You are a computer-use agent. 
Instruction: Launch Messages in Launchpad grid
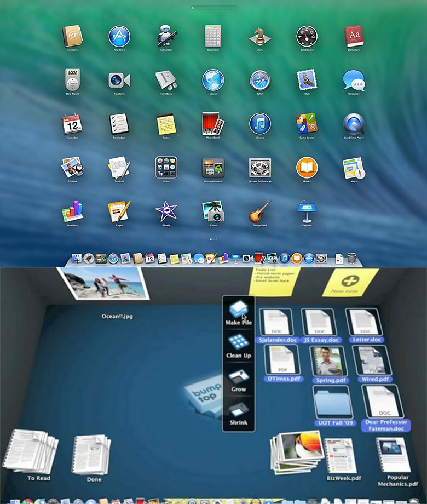pyautogui.click(x=354, y=80)
